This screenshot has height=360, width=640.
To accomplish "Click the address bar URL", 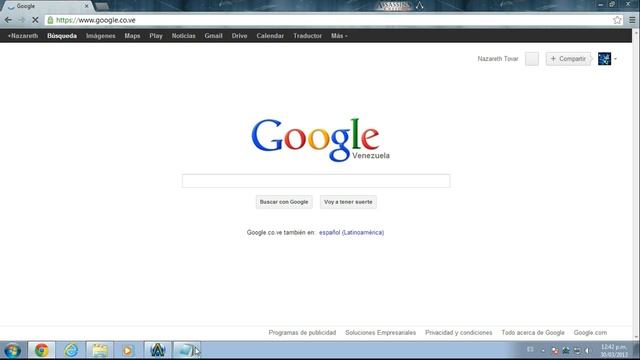I will (96, 20).
